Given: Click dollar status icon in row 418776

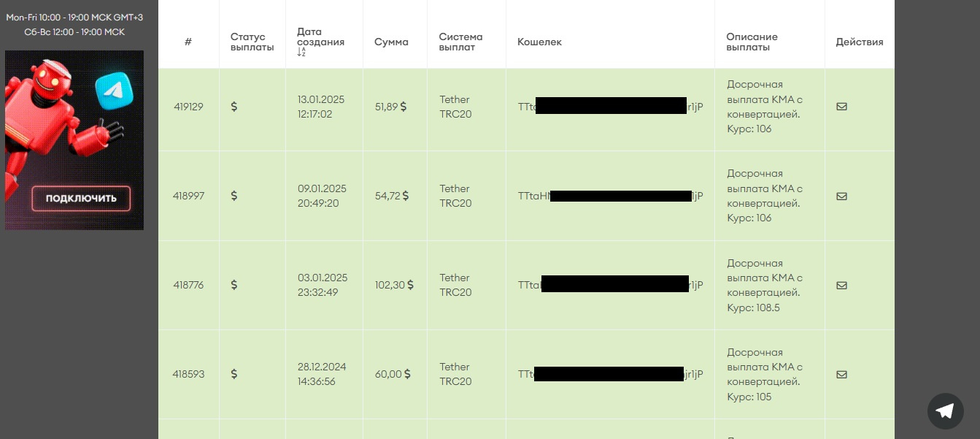Looking at the screenshot, I should [234, 285].
